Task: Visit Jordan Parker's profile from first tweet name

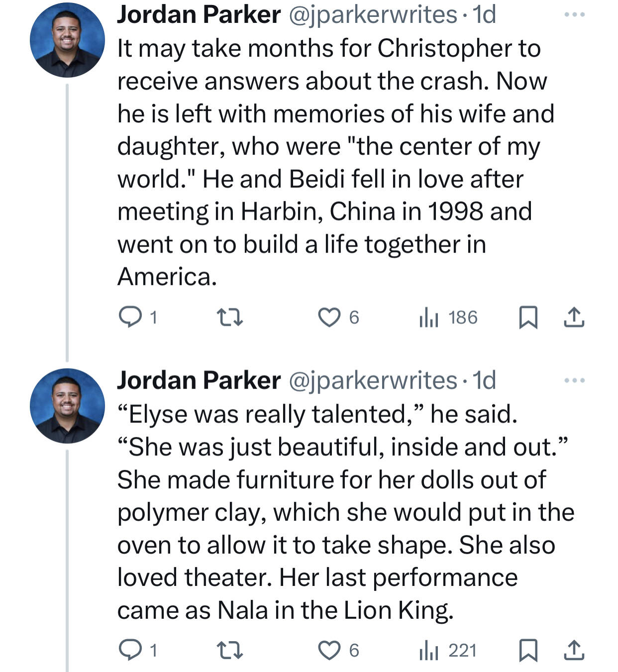Action: click(x=199, y=15)
